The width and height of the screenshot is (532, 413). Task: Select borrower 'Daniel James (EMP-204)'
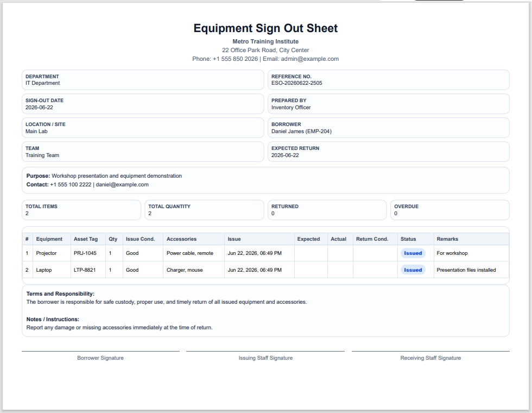(301, 132)
